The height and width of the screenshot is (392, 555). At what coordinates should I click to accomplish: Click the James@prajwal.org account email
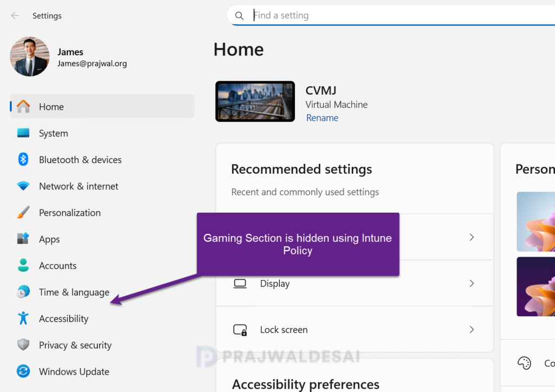92,63
